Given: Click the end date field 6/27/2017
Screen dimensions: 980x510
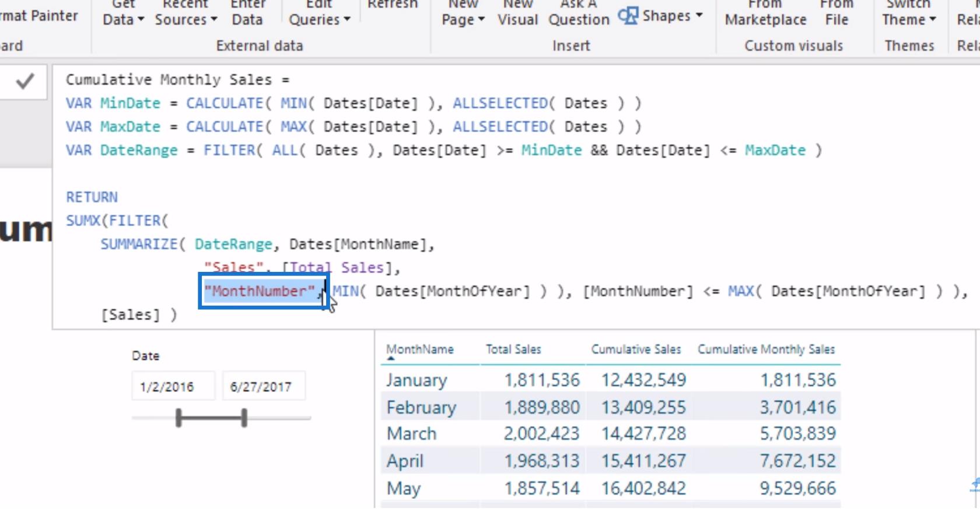Looking at the screenshot, I should click(x=264, y=386).
